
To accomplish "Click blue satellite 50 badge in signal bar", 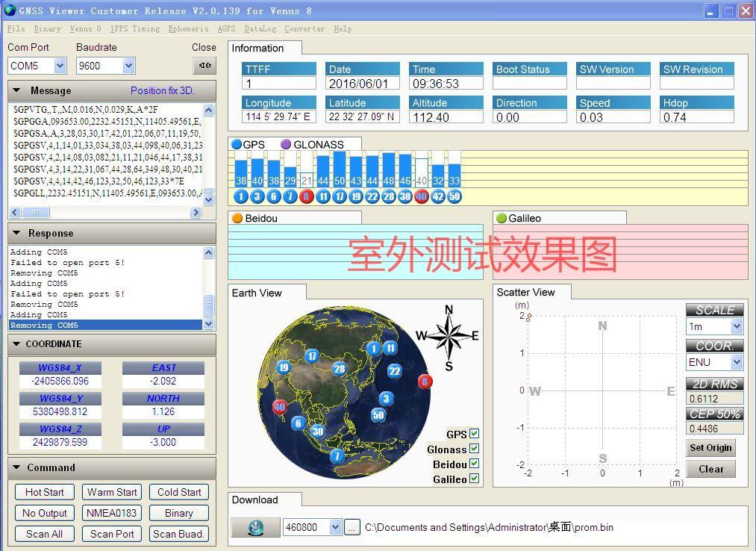I will tap(454, 196).
